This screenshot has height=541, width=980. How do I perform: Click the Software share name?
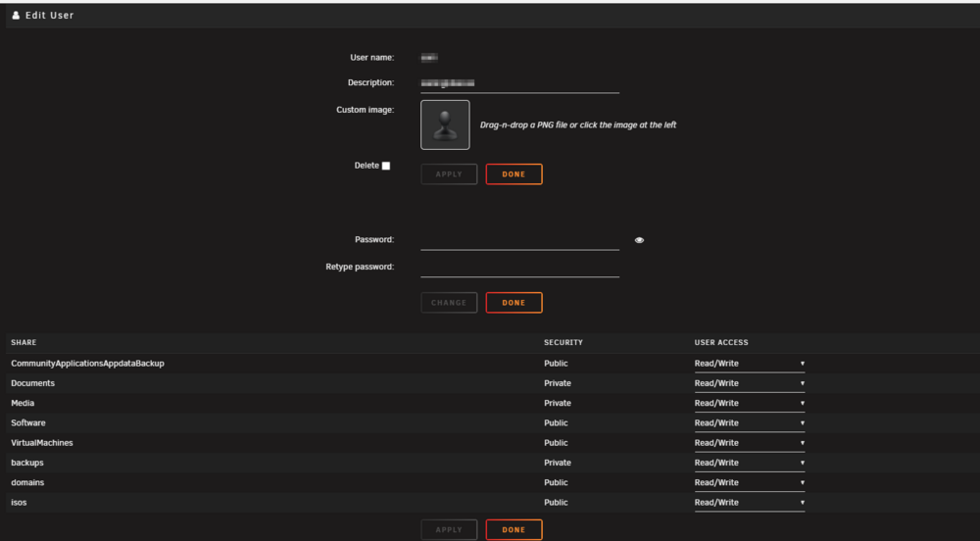pos(28,423)
